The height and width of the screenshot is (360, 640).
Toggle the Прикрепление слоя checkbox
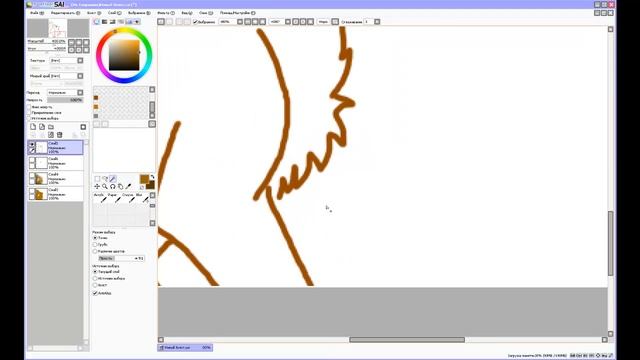(x=29, y=113)
